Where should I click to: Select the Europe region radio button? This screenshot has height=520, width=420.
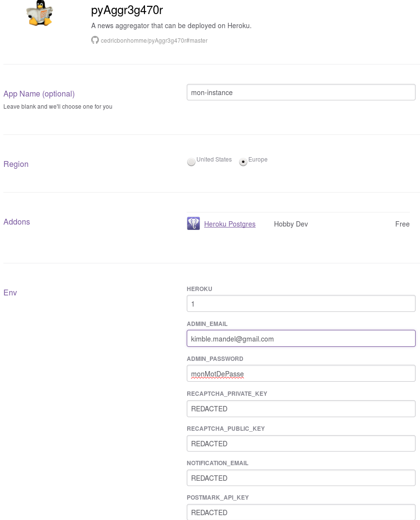coord(243,162)
